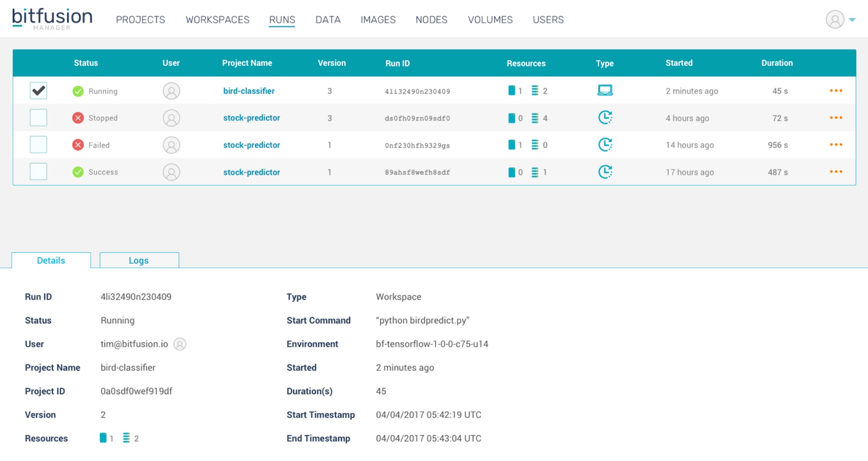The height and width of the screenshot is (461, 868).
Task: Open the bird-classifier project link
Action: coord(249,91)
